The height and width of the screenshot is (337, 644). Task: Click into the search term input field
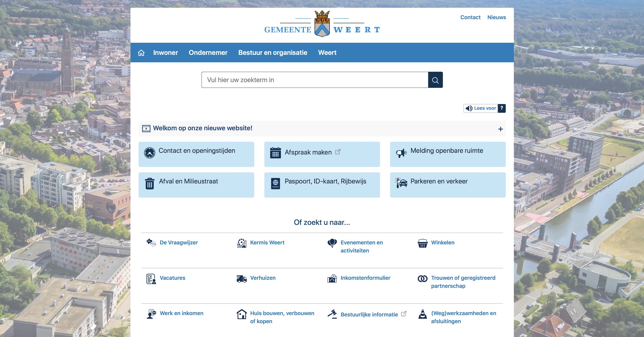(315, 80)
